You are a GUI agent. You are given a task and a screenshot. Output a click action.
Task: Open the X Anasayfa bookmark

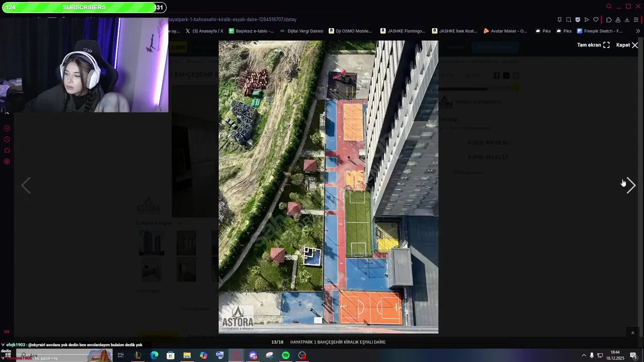point(204,31)
